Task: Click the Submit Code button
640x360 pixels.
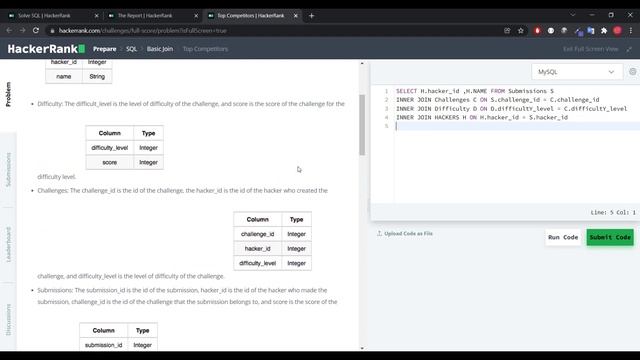Action: point(610,237)
